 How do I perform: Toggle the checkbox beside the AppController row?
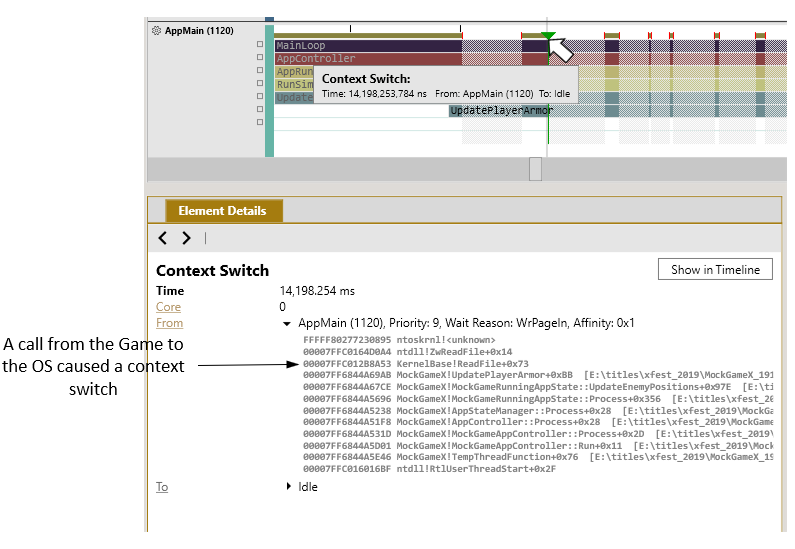(260, 57)
